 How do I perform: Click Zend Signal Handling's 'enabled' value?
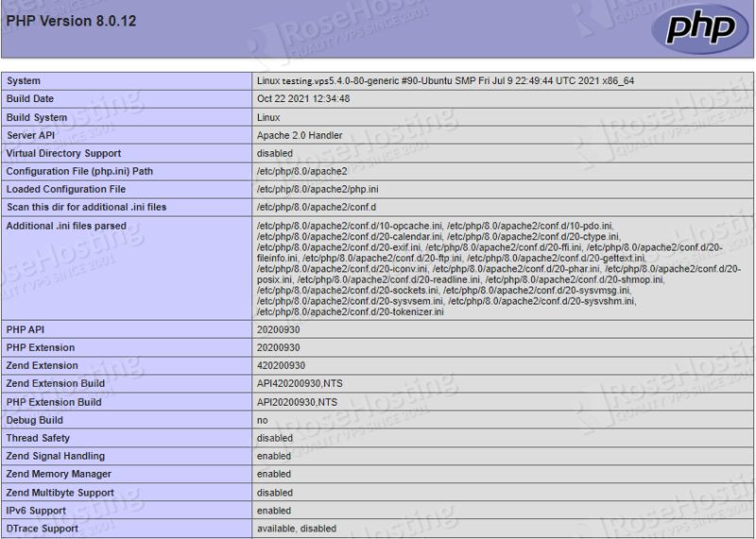274,456
